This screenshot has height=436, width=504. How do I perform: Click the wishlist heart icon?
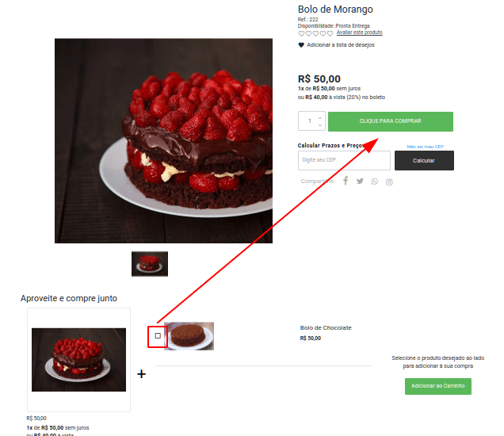pos(301,45)
